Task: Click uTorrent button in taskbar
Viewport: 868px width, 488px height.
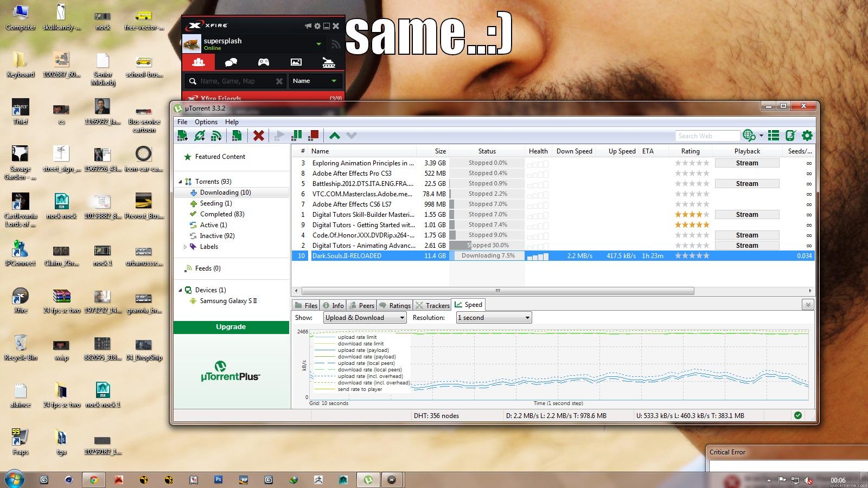Action: coord(368,479)
